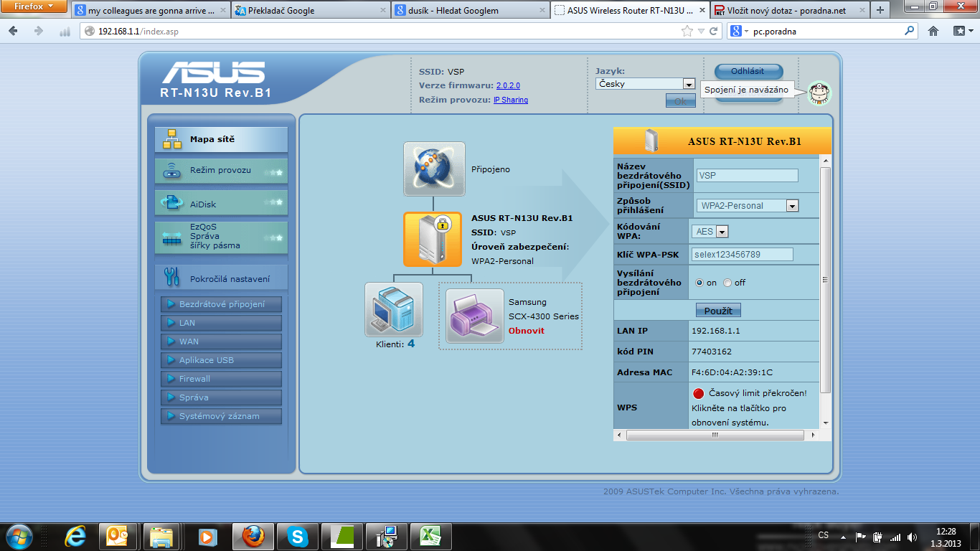Expand Aplikace USB menu

[221, 360]
